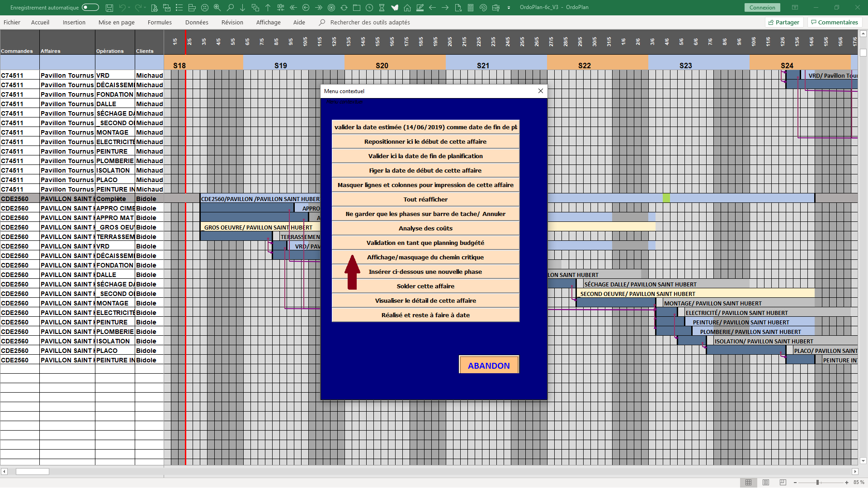Viewport: 868px width, 488px height.
Task: Click ABANDON button in Menu contextuel
Action: (489, 365)
